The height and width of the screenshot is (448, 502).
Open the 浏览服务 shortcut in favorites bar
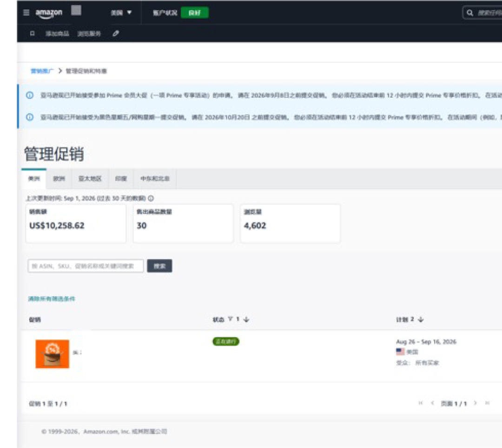coord(89,33)
